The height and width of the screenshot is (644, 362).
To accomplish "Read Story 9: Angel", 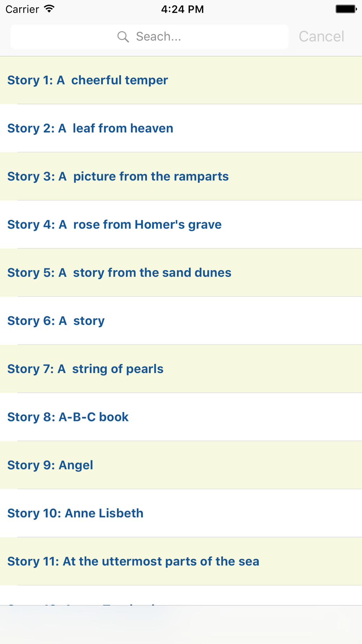I will pyautogui.click(x=181, y=465).
